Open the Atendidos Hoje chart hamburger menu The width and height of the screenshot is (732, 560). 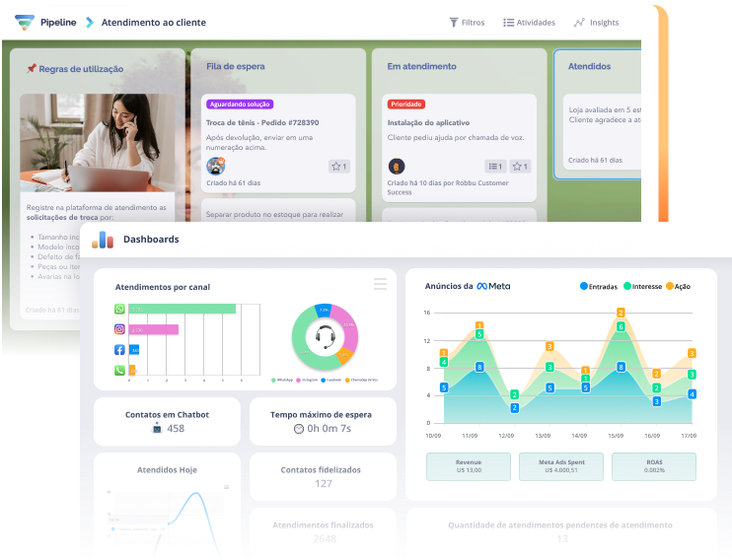click(x=226, y=486)
